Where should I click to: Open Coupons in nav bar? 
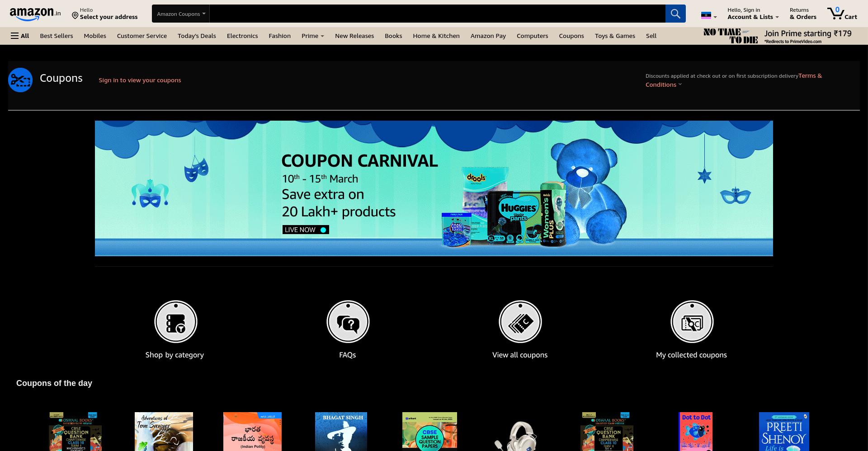tap(571, 36)
